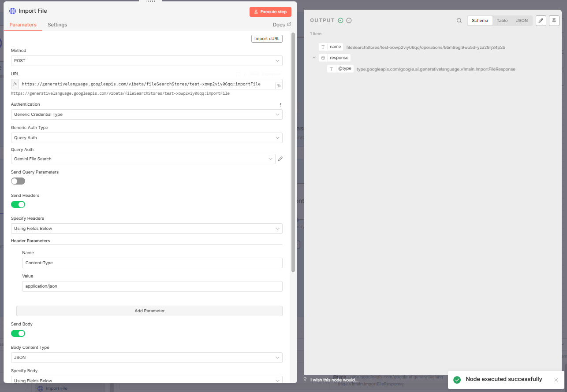Click the header Name field with Content-Type
567x392 pixels.
click(152, 263)
